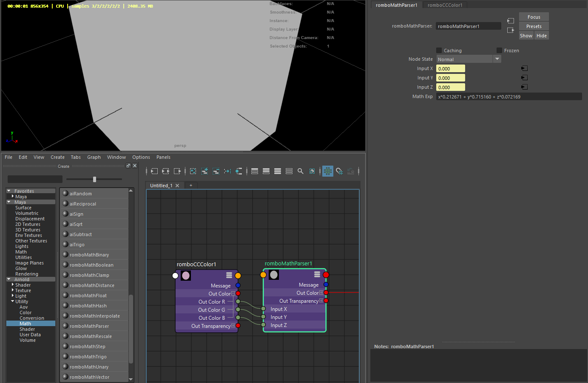
Task: Click the rearrange graph arrow icon
Action: pyautogui.click(x=227, y=171)
